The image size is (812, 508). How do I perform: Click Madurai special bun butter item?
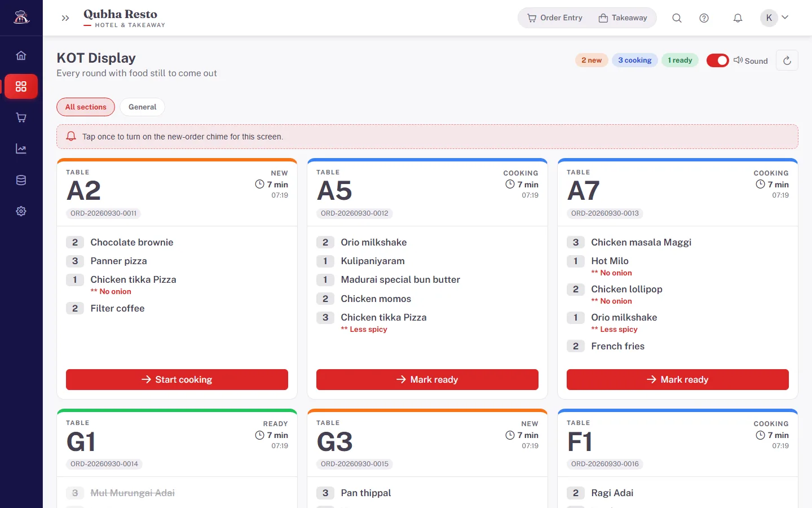(x=400, y=279)
